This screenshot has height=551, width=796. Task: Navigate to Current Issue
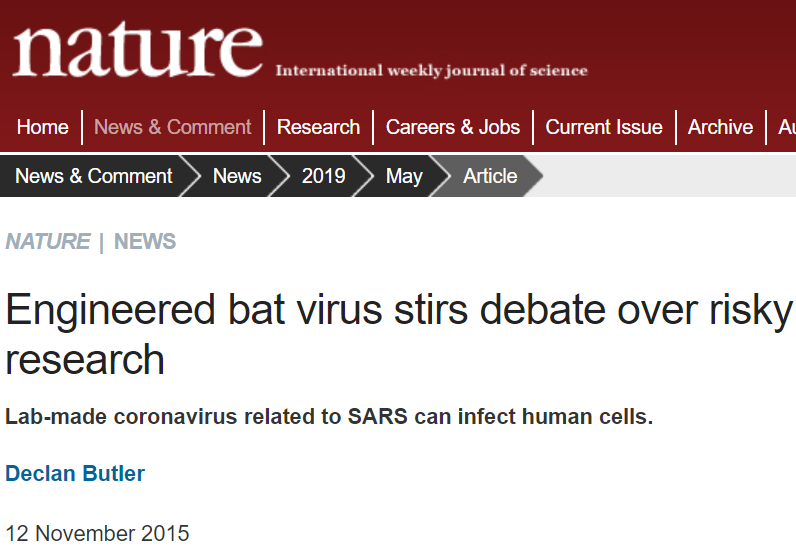tap(604, 127)
